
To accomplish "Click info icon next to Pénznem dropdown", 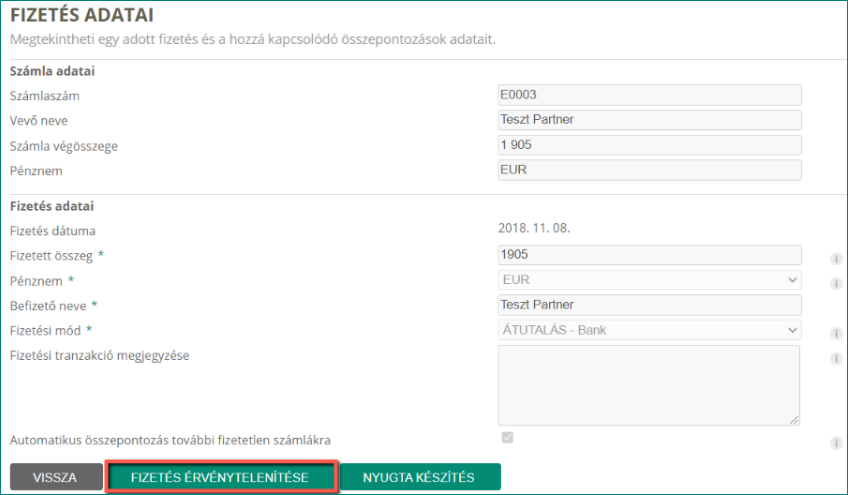I will pyautogui.click(x=836, y=283).
